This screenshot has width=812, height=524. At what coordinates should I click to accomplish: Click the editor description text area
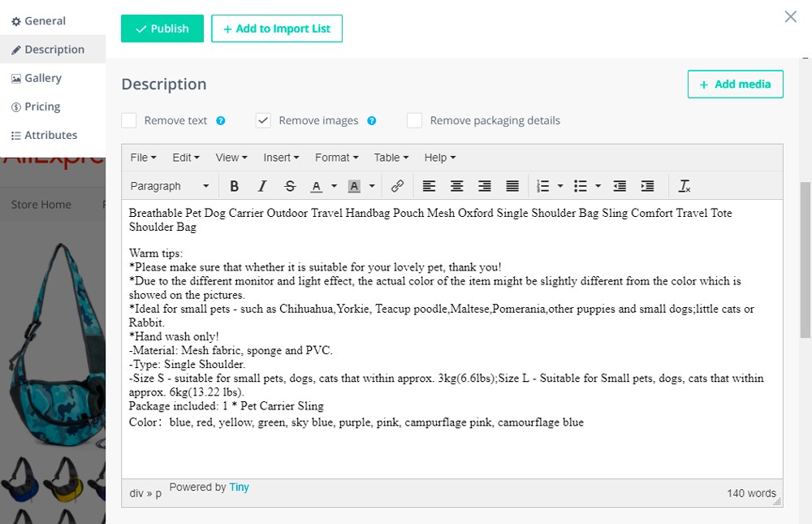click(452, 339)
